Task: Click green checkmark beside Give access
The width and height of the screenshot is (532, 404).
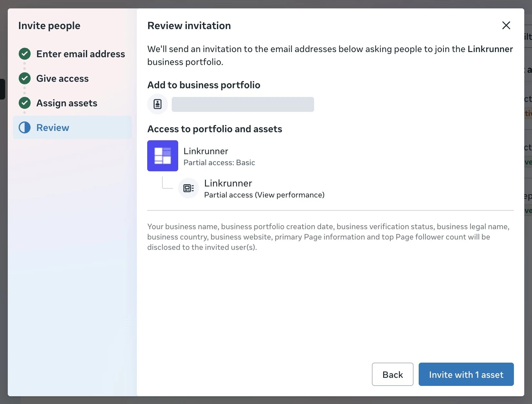Action: pyautogui.click(x=25, y=78)
